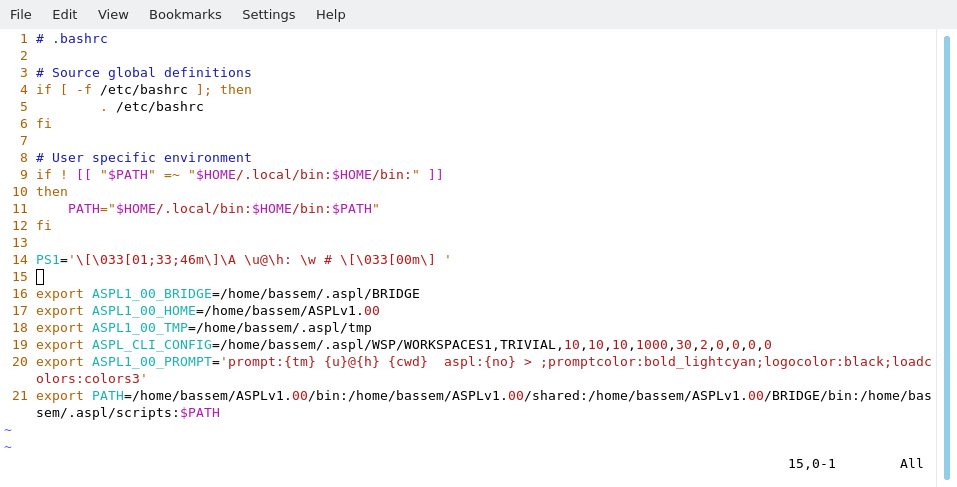Open the Edit menu

[65, 14]
